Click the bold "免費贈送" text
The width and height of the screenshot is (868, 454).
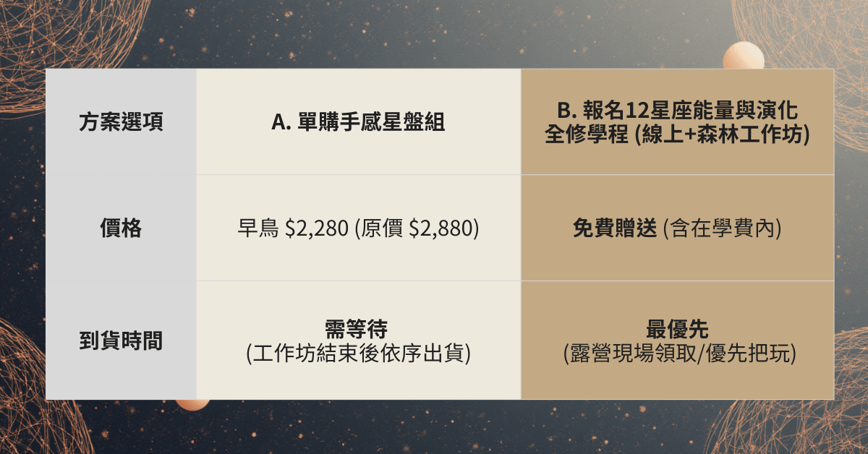click(x=616, y=228)
